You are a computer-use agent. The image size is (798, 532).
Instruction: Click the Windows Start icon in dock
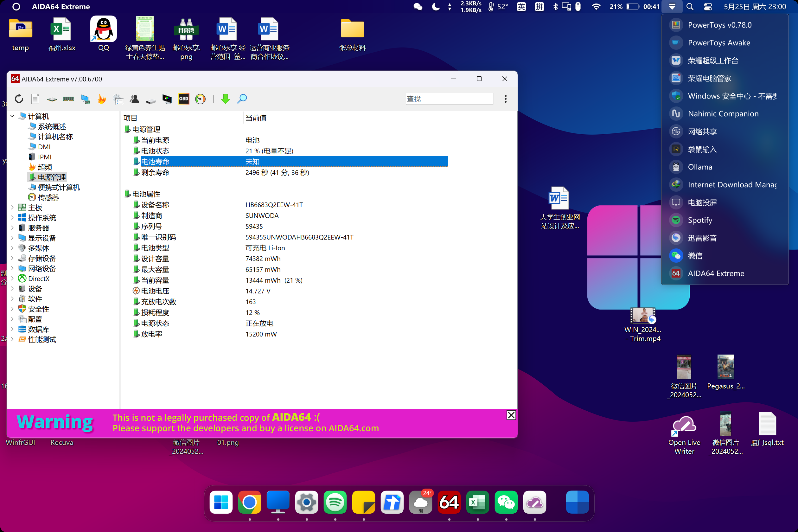pyautogui.click(x=221, y=502)
